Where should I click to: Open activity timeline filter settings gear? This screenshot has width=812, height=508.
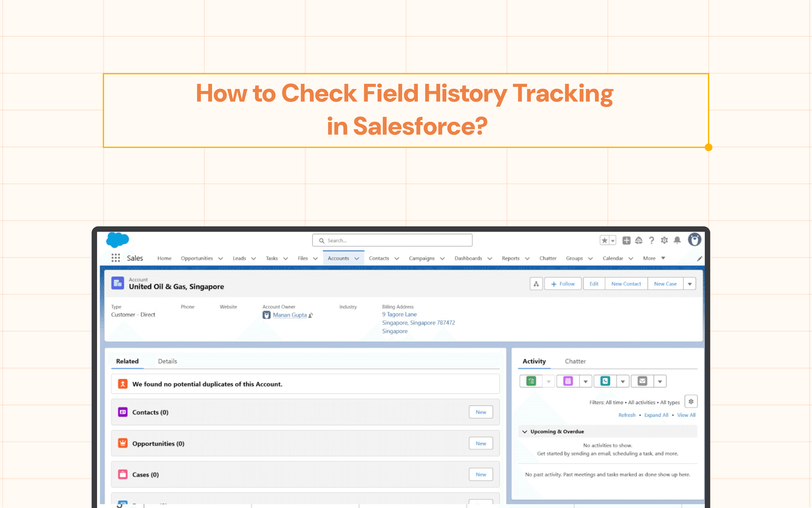tap(691, 401)
